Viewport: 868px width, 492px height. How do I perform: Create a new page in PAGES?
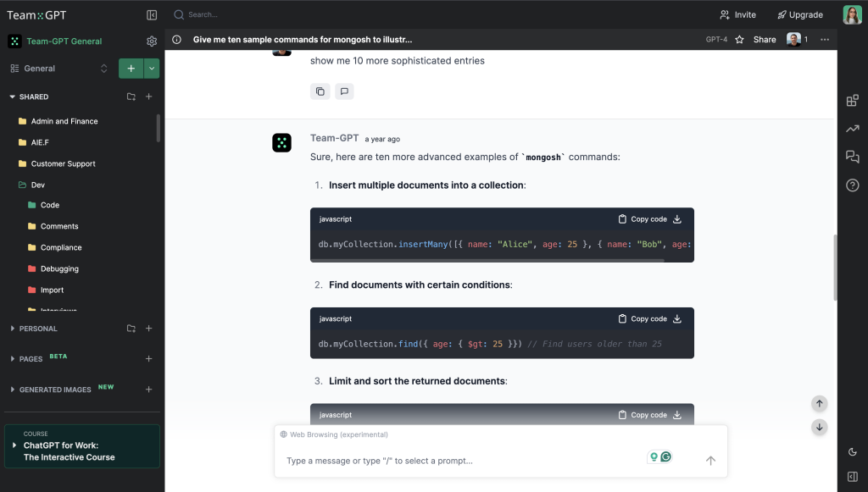point(149,359)
